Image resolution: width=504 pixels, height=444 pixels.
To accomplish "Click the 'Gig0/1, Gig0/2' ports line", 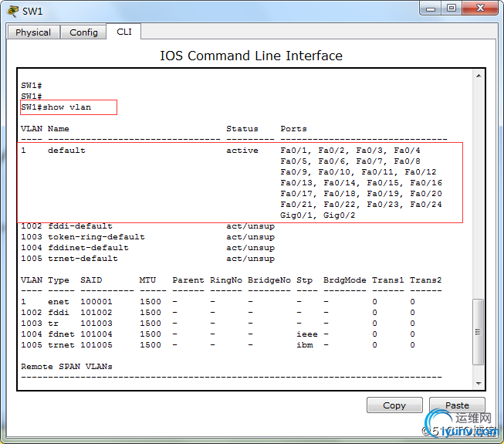I will [317, 215].
